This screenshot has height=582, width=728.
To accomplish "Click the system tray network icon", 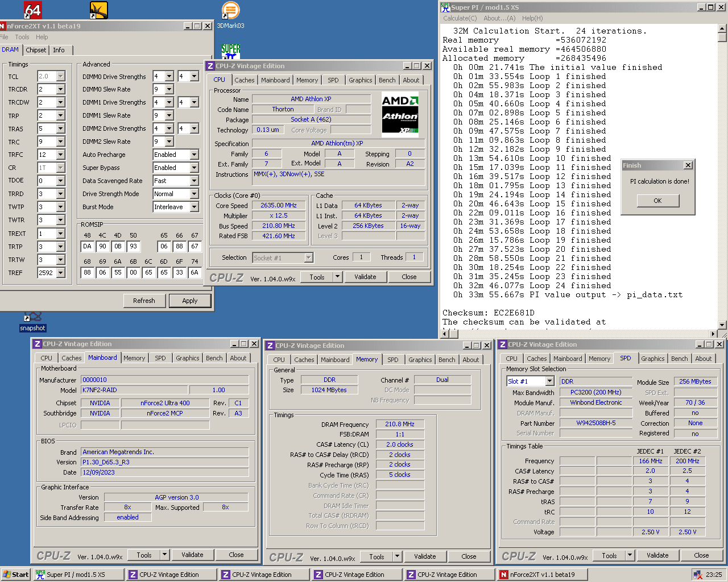I will click(x=697, y=575).
